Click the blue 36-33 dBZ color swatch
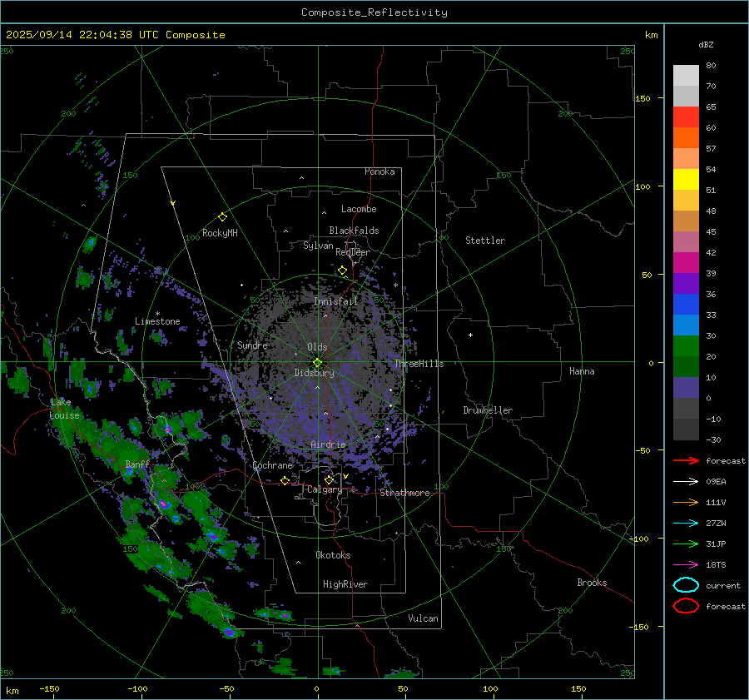Viewport: 749px width, 700px height. coord(686,305)
